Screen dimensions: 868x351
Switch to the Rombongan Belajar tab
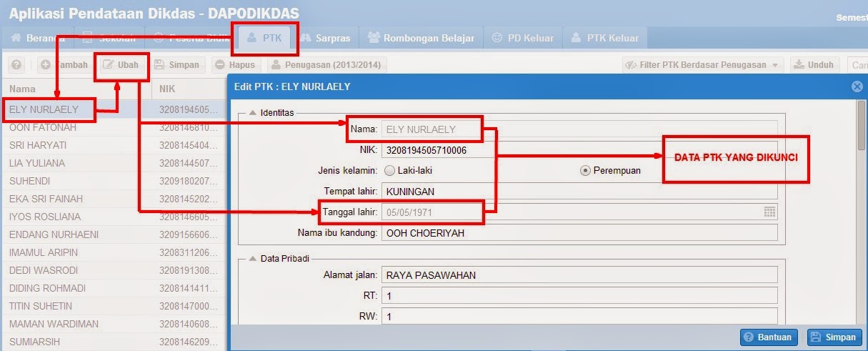[x=421, y=38]
